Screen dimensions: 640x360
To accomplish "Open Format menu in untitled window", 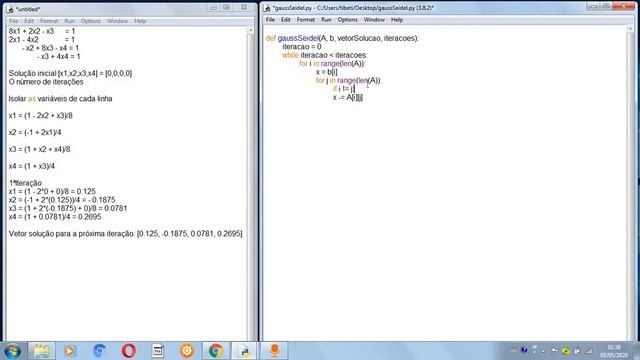I will click(x=49, y=21).
